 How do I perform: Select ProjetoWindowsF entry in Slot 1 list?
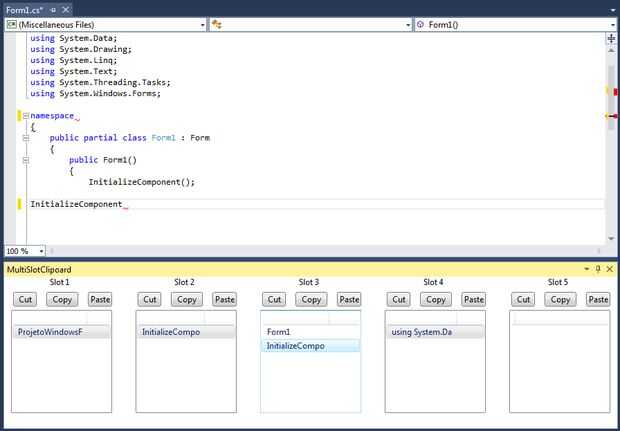(x=61, y=332)
